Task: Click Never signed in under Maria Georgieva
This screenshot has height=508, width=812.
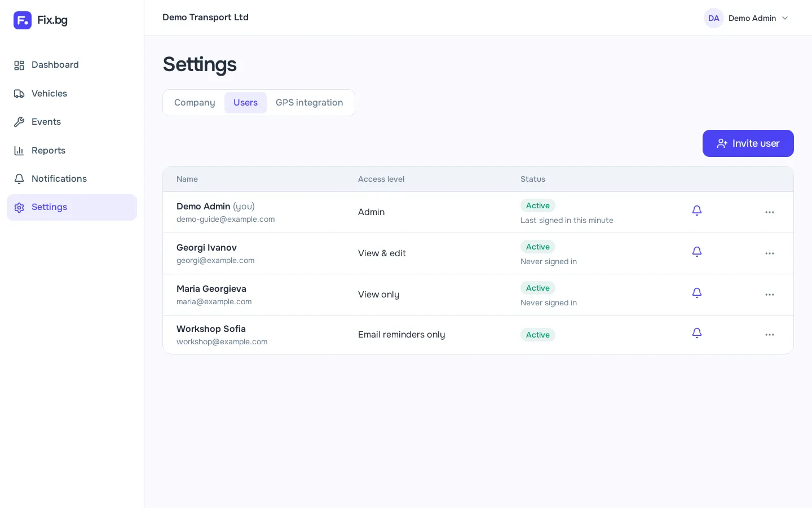Action: pyautogui.click(x=549, y=303)
